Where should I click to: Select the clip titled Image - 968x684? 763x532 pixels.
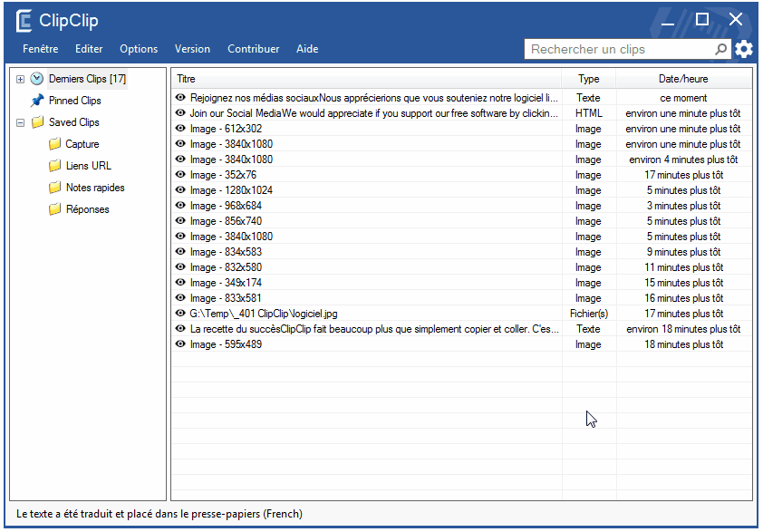point(227,206)
